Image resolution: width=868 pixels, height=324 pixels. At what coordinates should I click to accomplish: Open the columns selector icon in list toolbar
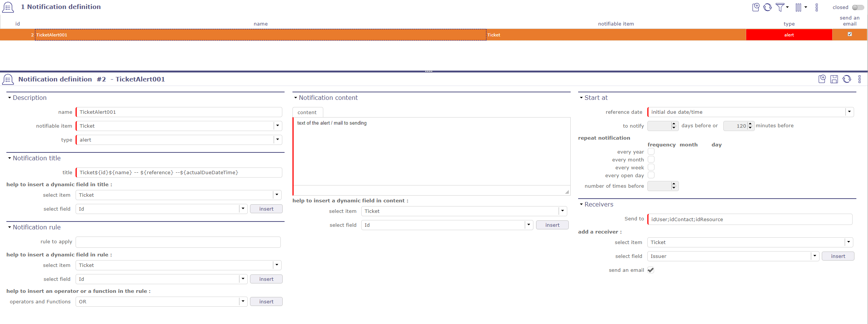(x=798, y=7)
